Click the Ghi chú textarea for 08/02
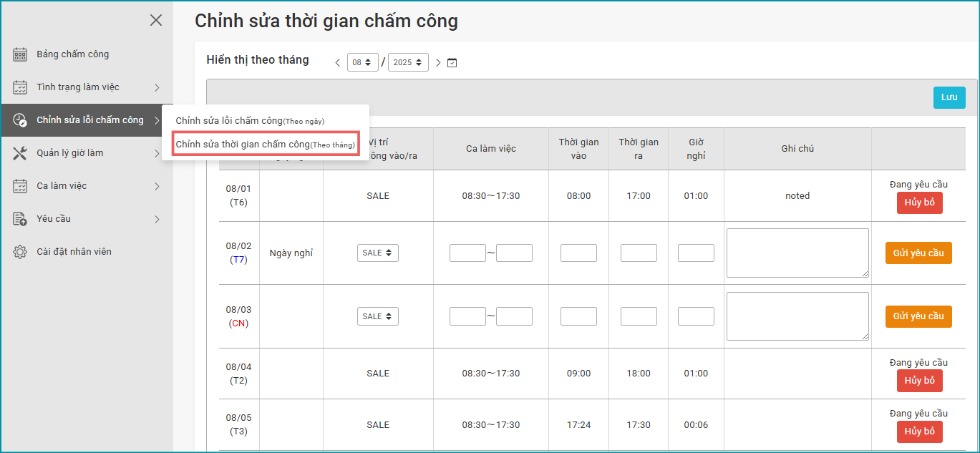This screenshot has width=980, height=453. 797,253
